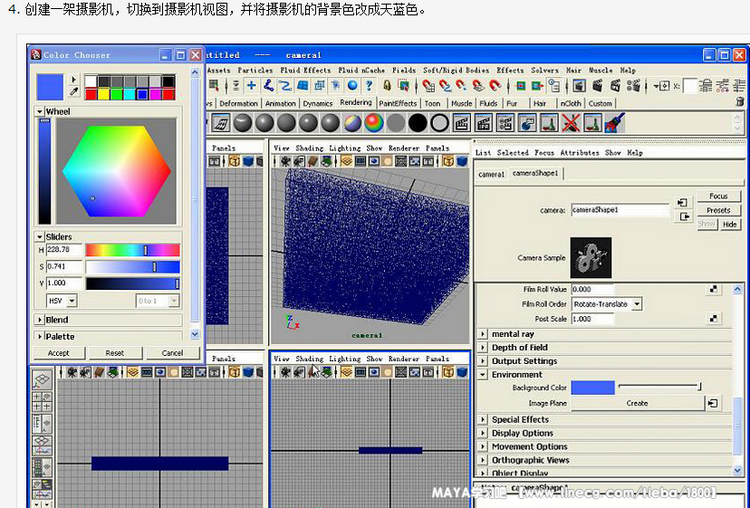The height and width of the screenshot is (508, 750).
Task: Switch to the camera1 attribute tab
Action: point(491,174)
